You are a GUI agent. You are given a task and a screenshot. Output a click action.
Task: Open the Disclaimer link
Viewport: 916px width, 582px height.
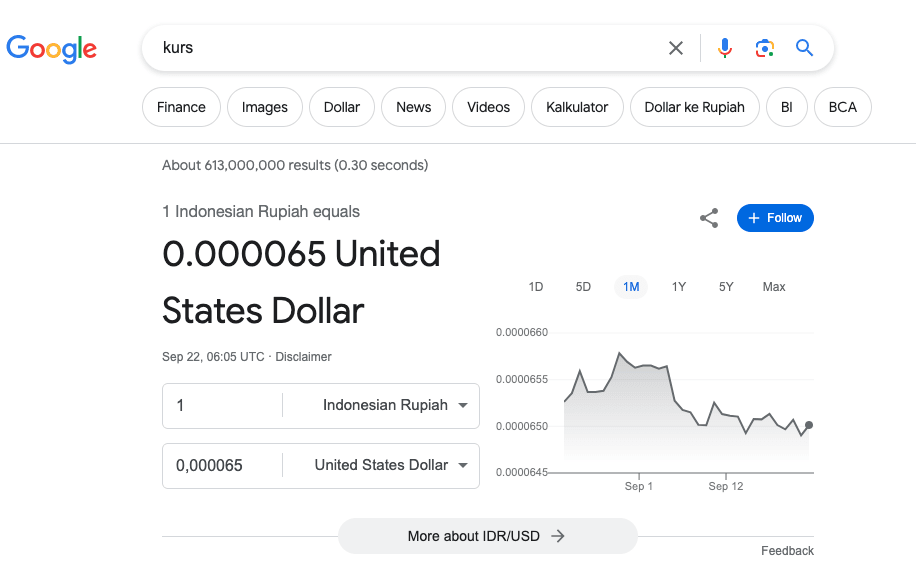303,357
